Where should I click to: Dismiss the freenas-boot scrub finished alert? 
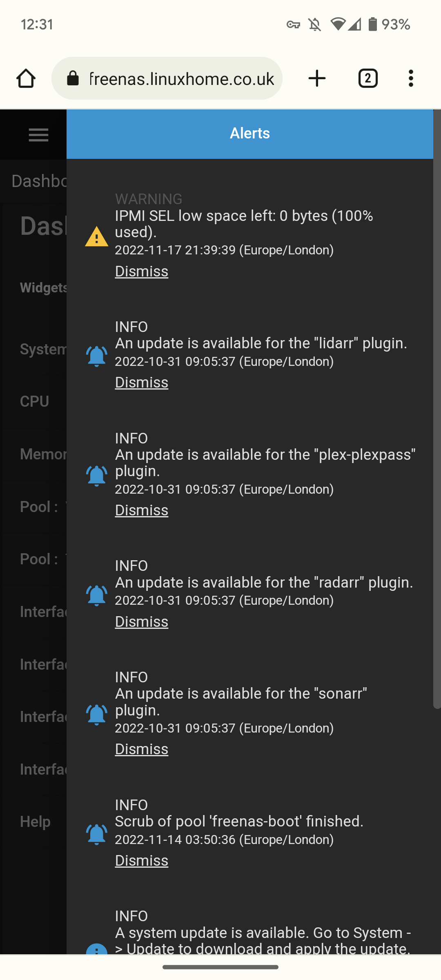point(141,861)
